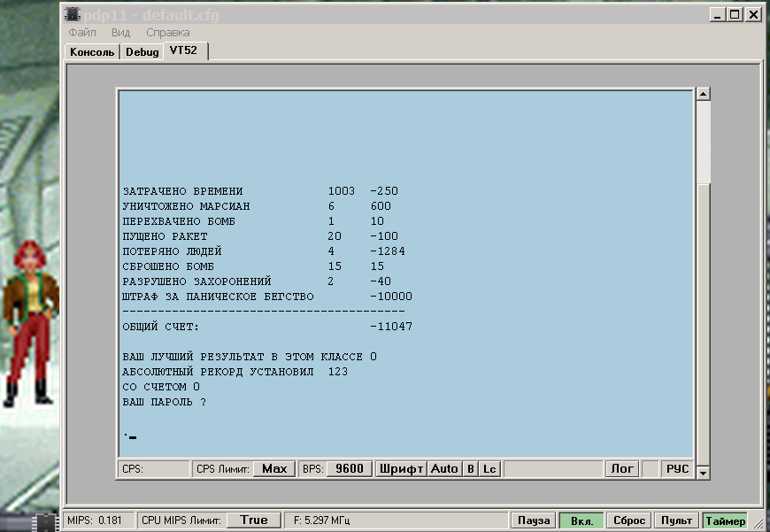
Task: Click the Lc button in terminal status bar
Action: click(489, 468)
